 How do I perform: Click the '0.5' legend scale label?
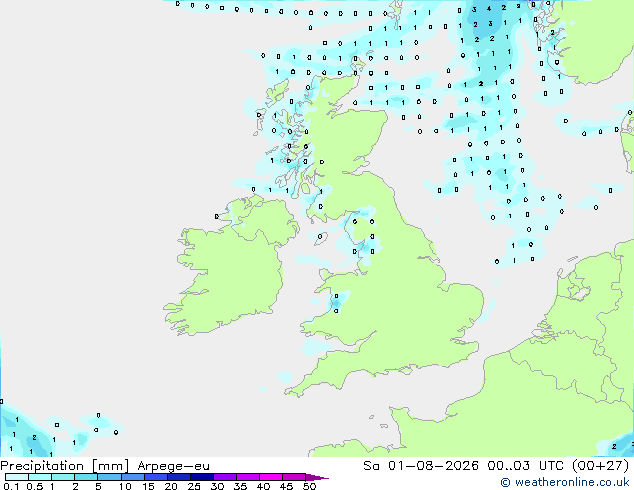(x=34, y=486)
